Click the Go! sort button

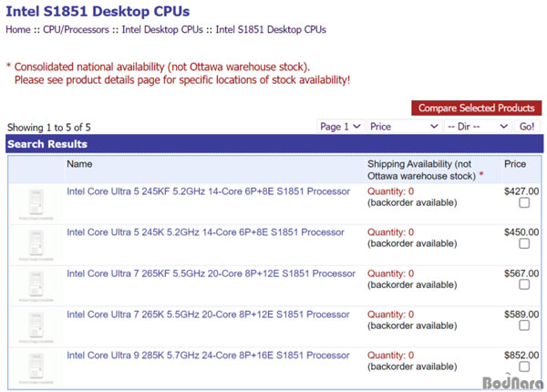tap(527, 126)
